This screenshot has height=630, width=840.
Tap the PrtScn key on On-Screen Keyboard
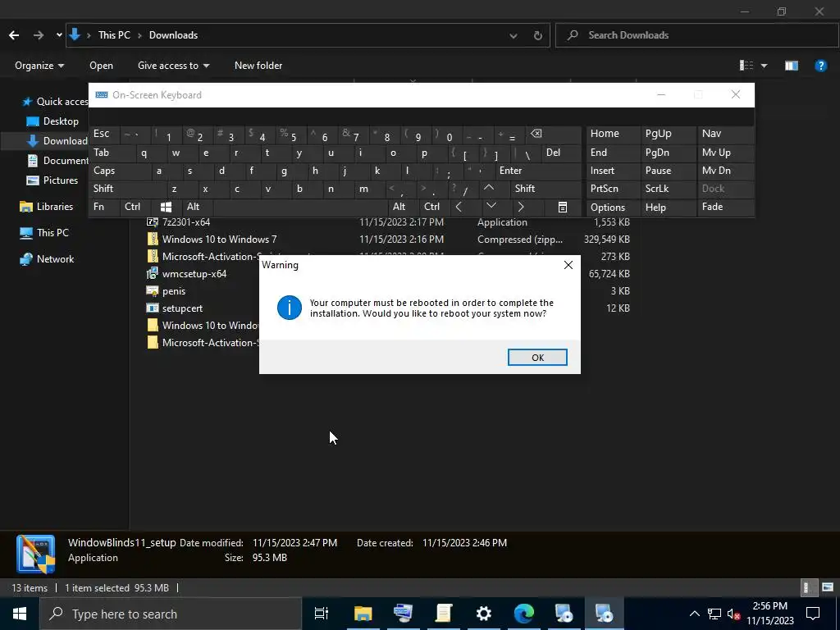click(x=613, y=189)
